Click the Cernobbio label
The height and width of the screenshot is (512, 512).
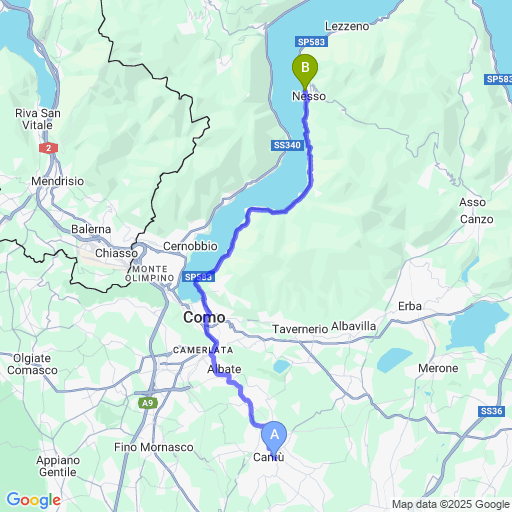[x=190, y=246]
